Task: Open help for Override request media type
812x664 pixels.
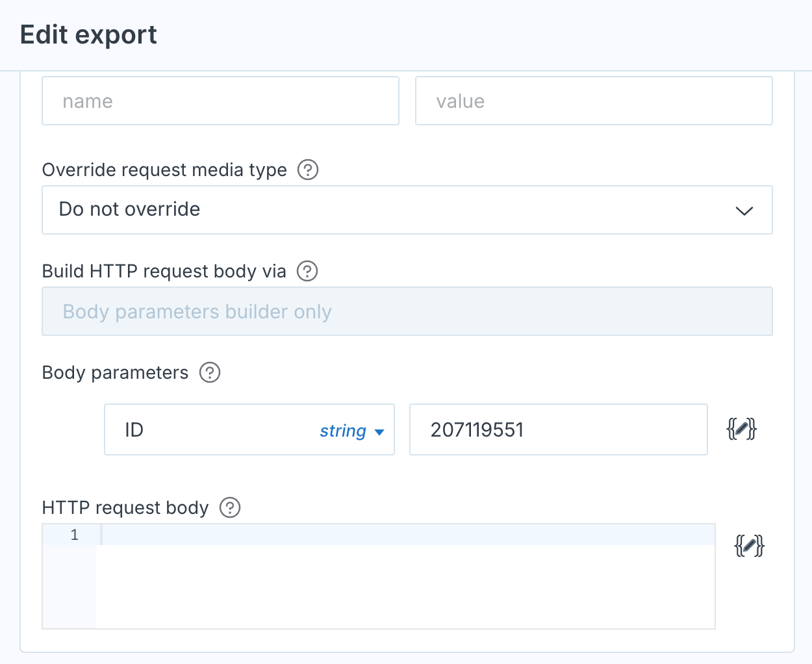Action: 308,170
